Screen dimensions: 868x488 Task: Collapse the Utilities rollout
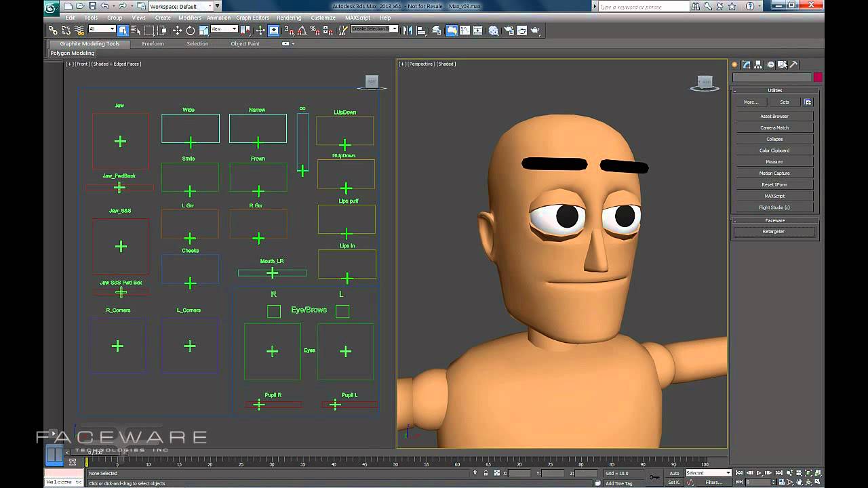[x=775, y=90]
